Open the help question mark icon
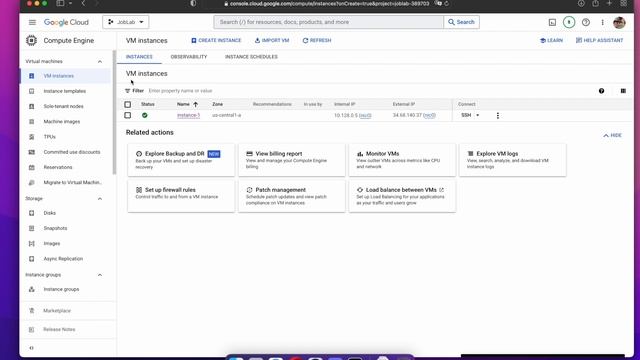The width and height of the screenshot is (640, 360). (x=586, y=22)
